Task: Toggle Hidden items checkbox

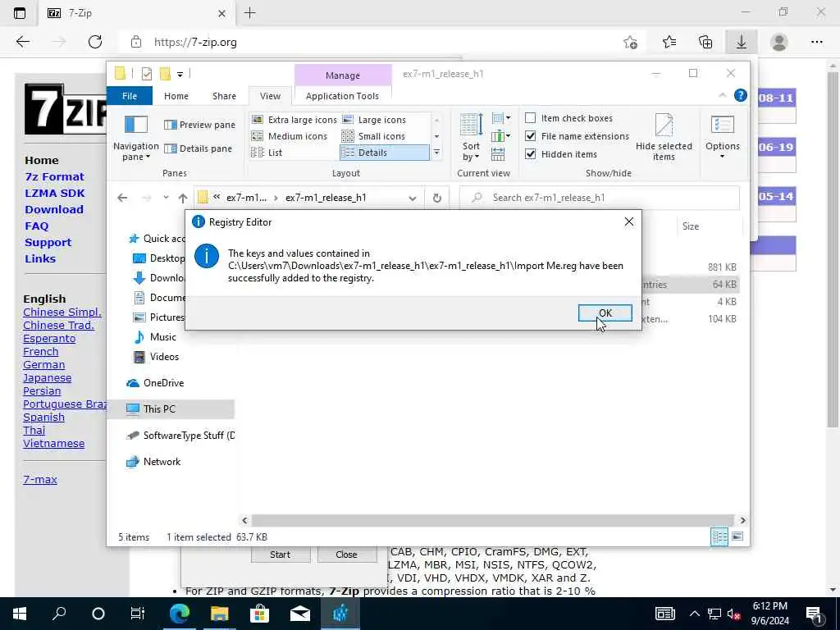Action: [531, 154]
